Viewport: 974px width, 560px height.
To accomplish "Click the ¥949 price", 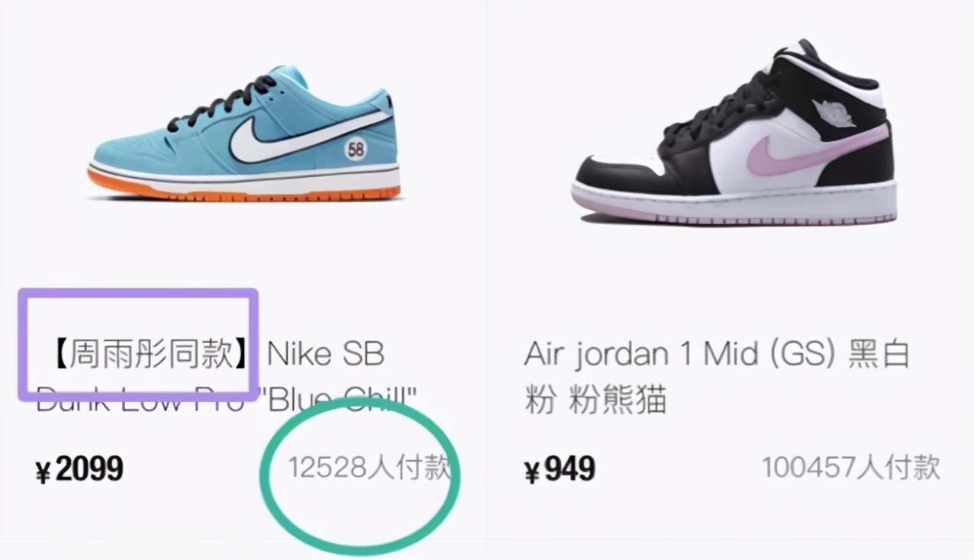I will pyautogui.click(x=560, y=469).
